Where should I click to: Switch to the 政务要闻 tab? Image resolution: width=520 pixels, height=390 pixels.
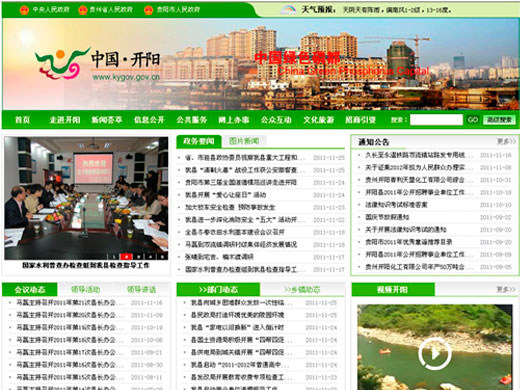[199, 141]
